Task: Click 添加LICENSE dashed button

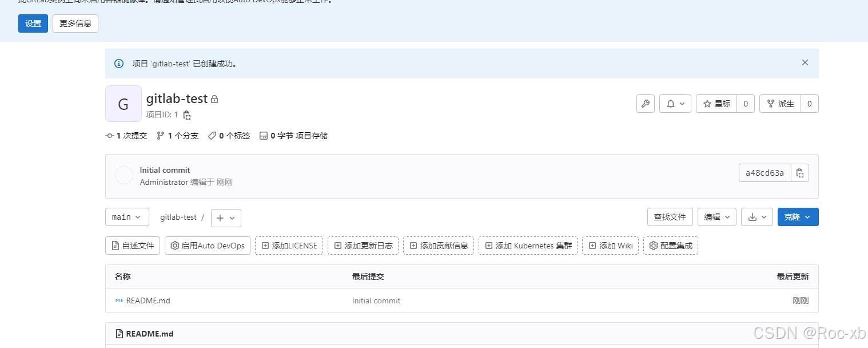Action: click(x=289, y=246)
